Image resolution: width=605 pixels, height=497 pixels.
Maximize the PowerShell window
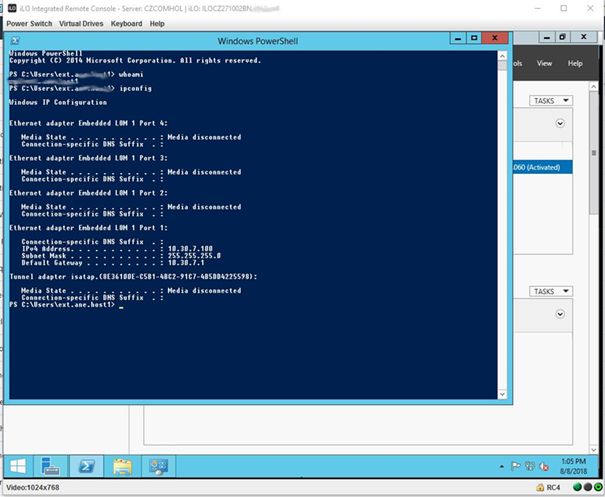(x=474, y=38)
